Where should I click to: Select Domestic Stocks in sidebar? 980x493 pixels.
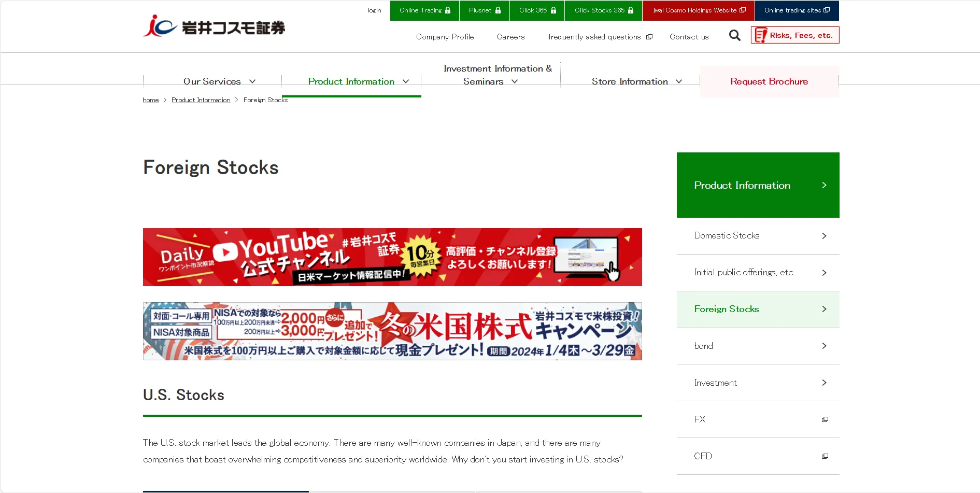pos(758,236)
